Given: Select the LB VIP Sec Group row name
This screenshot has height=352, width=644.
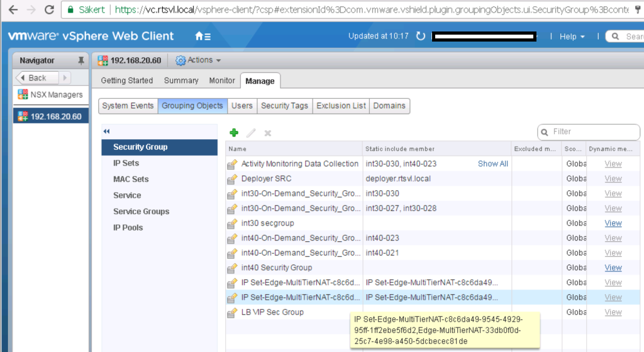Looking at the screenshot, I should [272, 312].
